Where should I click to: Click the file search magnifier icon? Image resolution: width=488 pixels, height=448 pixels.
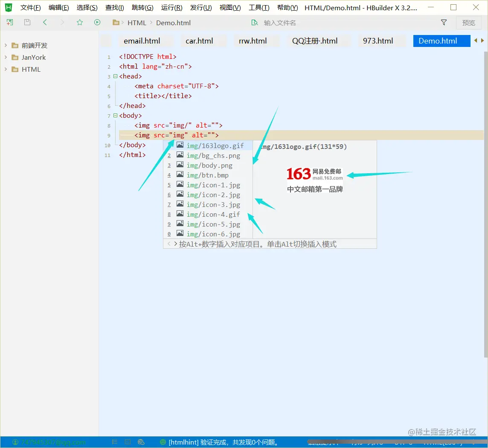255,23
